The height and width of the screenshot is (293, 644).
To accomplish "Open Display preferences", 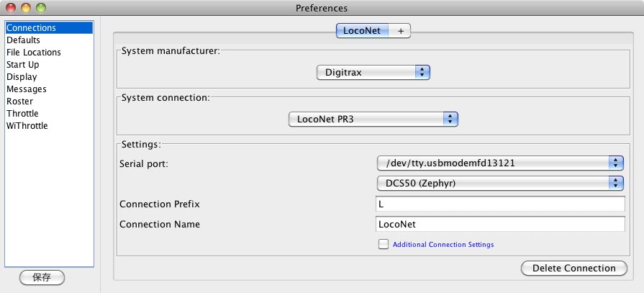I will tap(49, 77).
